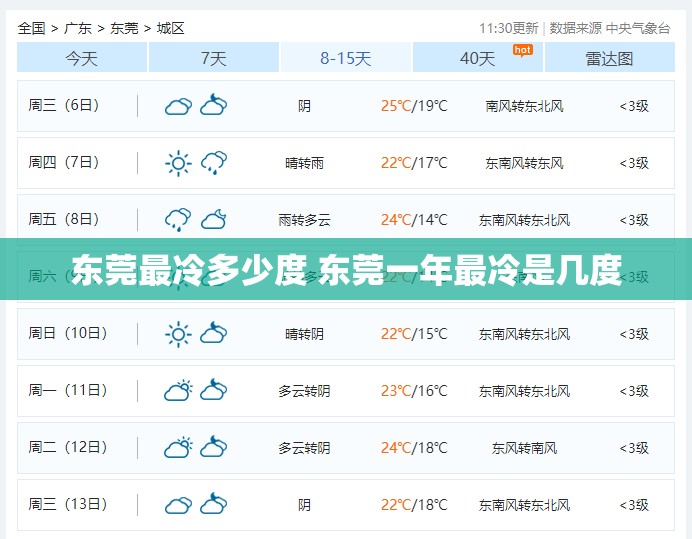Click the 22℃/17℃ temperature value

tap(414, 163)
